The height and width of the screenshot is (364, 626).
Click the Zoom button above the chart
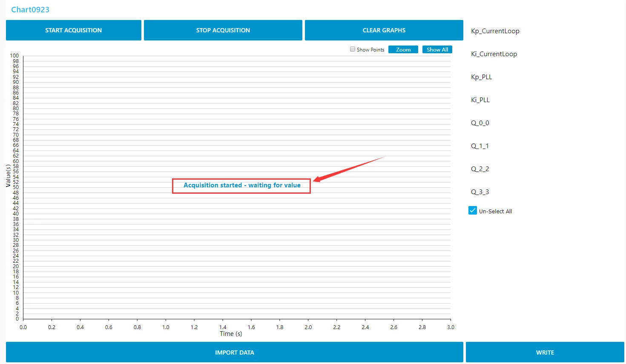tap(403, 49)
